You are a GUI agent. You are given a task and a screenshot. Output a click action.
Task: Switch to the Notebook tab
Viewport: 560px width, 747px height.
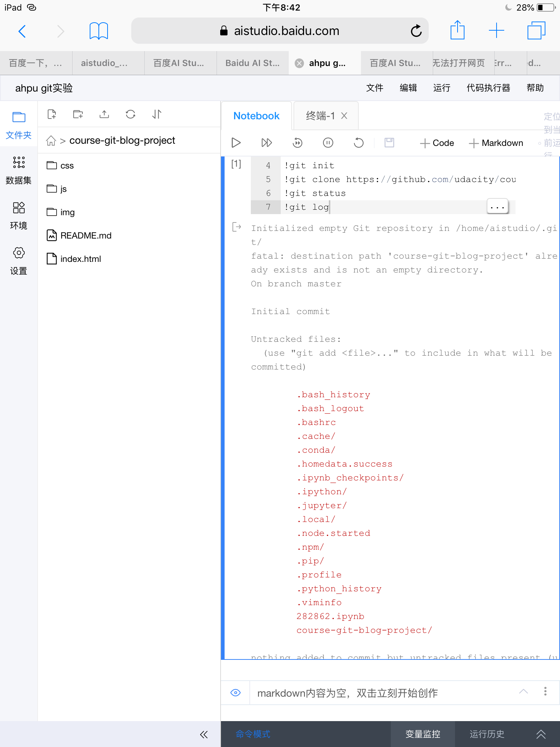click(x=256, y=116)
